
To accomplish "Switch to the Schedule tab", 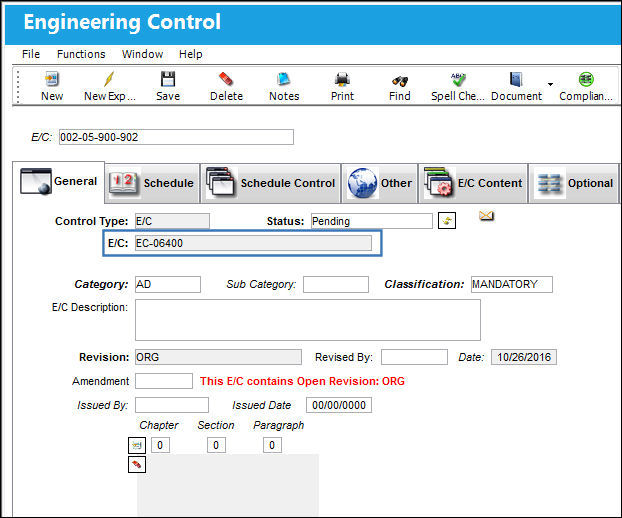I will click(152, 183).
